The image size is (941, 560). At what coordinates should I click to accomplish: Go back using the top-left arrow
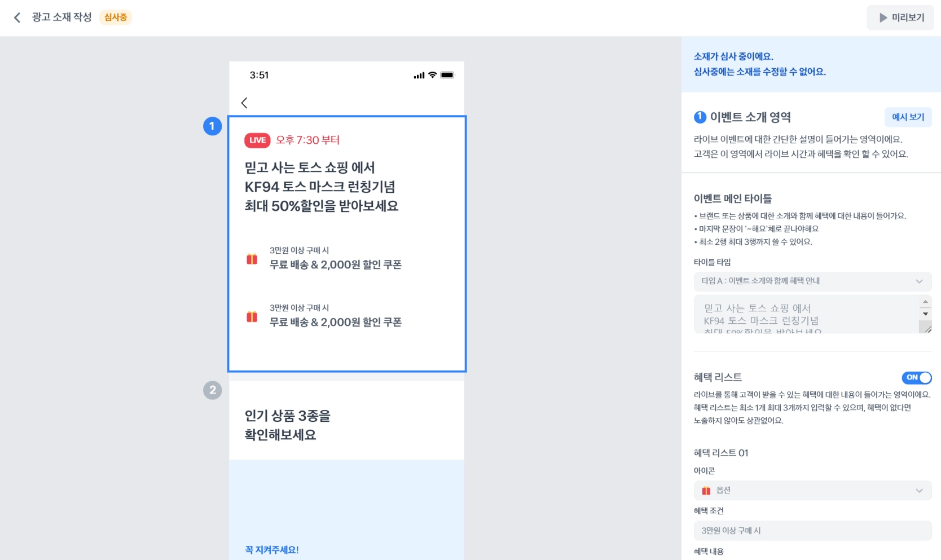point(17,17)
